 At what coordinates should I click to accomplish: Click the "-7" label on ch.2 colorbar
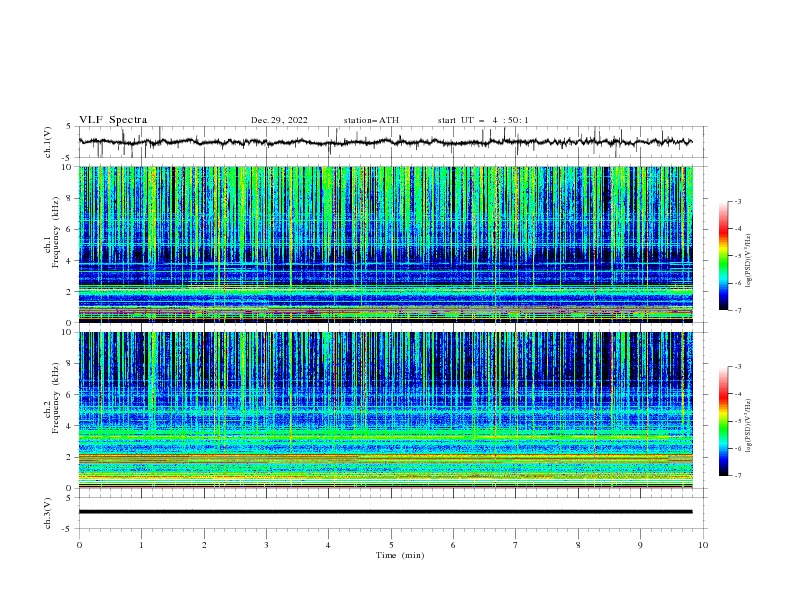738,476
